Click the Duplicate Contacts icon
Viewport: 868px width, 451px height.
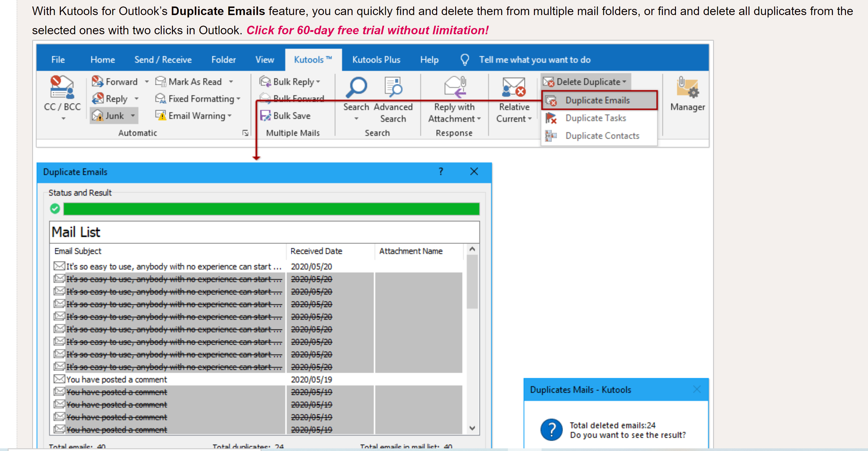(x=551, y=136)
